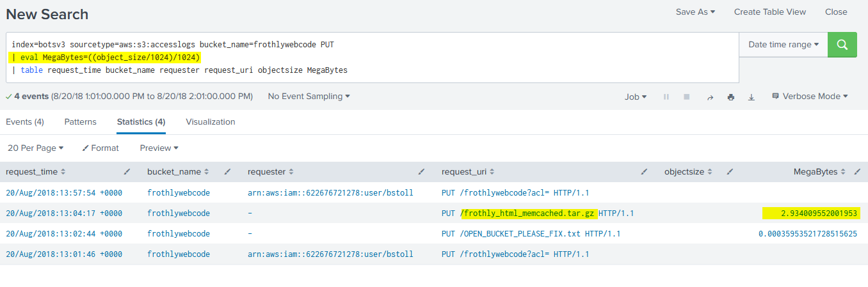Open Date time range picker
This screenshot has height=287, width=868.
tap(784, 45)
